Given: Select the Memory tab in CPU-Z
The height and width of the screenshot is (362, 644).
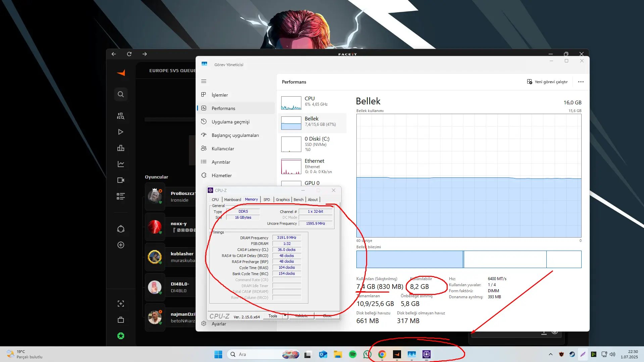Looking at the screenshot, I should pos(251,199).
